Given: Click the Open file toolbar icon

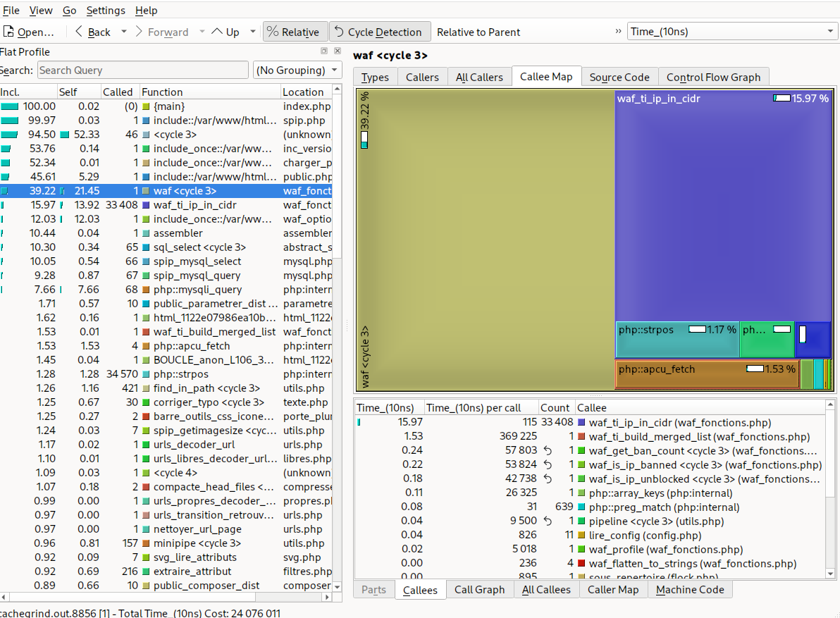Looking at the screenshot, I should coord(10,32).
